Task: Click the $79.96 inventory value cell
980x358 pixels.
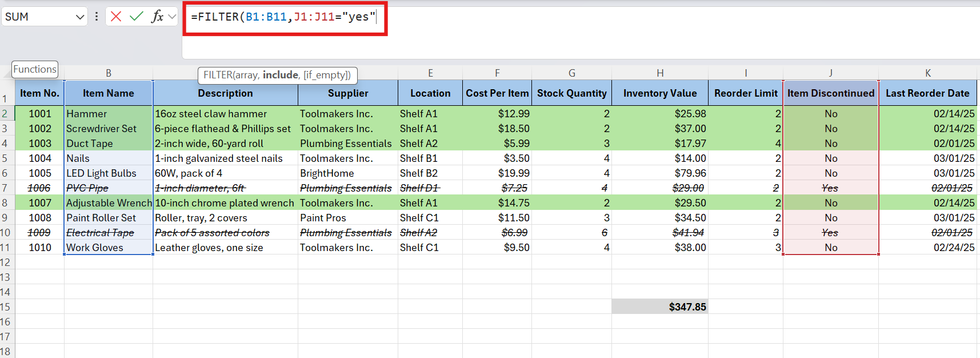Action: click(660, 173)
